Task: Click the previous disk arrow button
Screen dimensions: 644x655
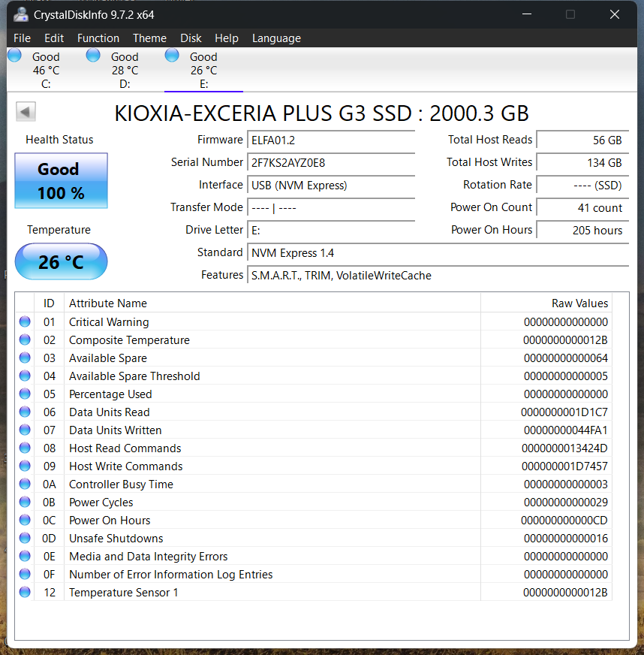Action: click(x=26, y=113)
